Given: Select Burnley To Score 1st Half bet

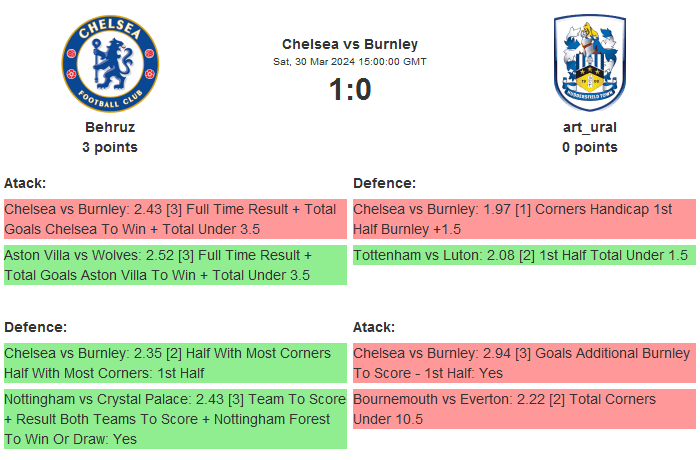Looking at the screenshot, I should pos(524,363).
